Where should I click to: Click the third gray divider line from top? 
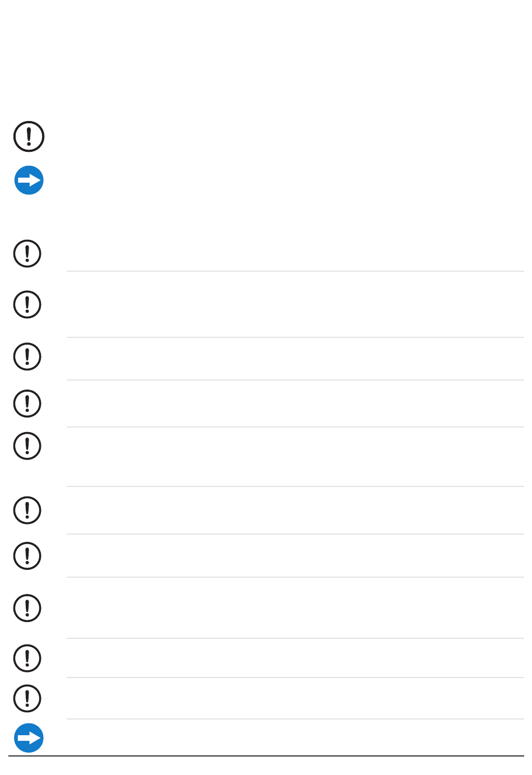(295, 380)
